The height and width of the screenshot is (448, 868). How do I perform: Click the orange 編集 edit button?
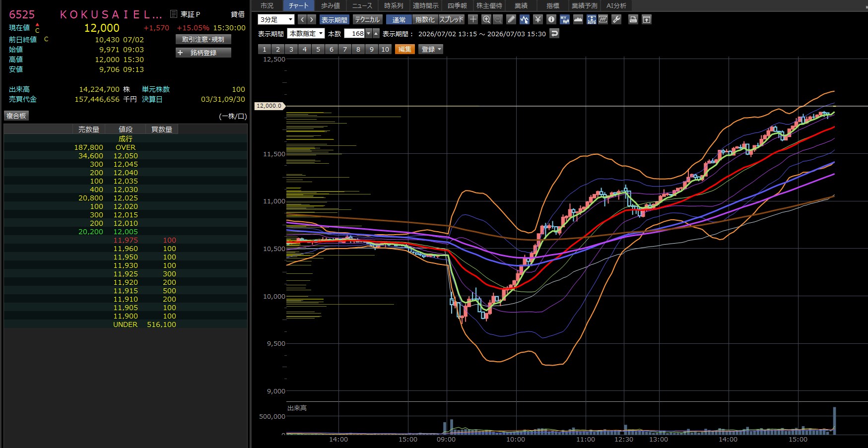click(405, 49)
